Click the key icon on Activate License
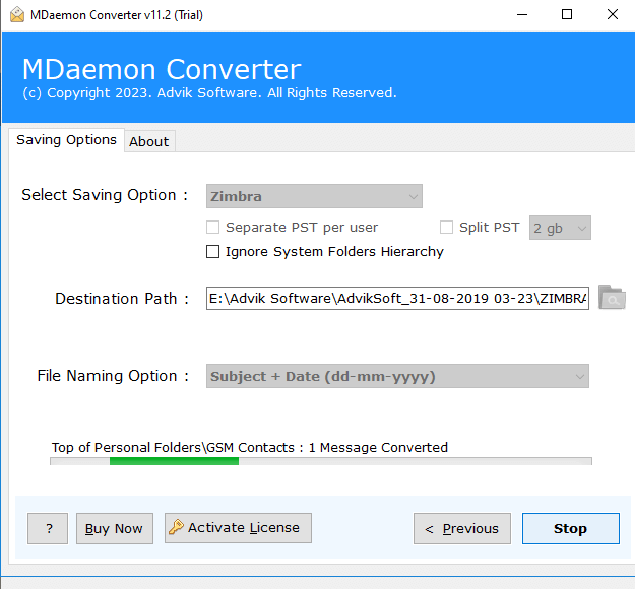The width and height of the screenshot is (635, 589). pos(176,527)
